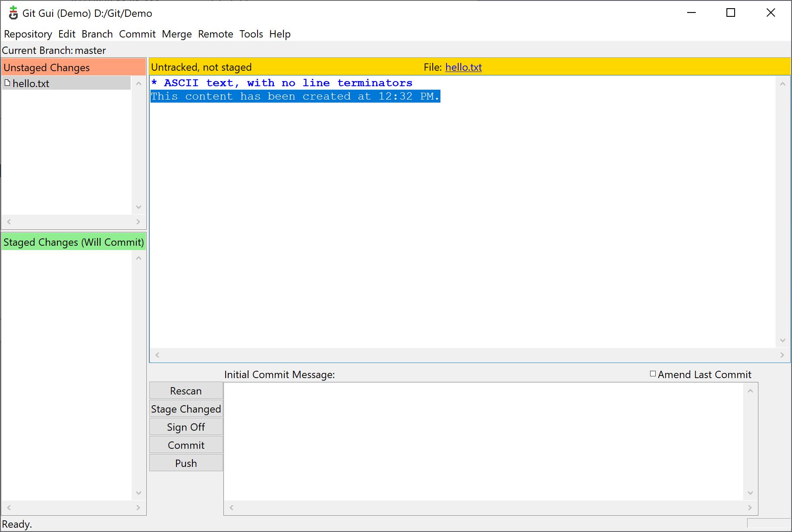This screenshot has width=792, height=532.
Task: Click the Initial Commit Message label
Action: coord(280,374)
